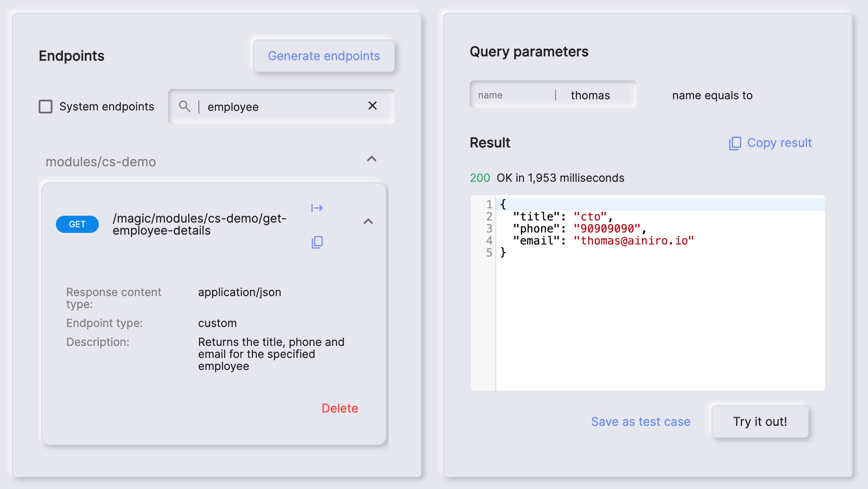This screenshot has height=489, width=868.
Task: Click line number 3 in the result gutter
Action: (x=489, y=229)
